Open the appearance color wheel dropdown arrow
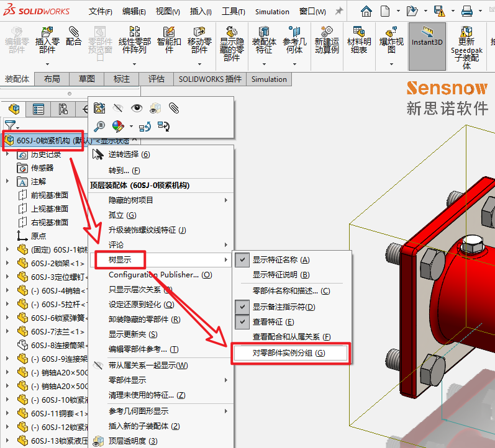Viewport: 495px width, 448px height. tap(131, 127)
